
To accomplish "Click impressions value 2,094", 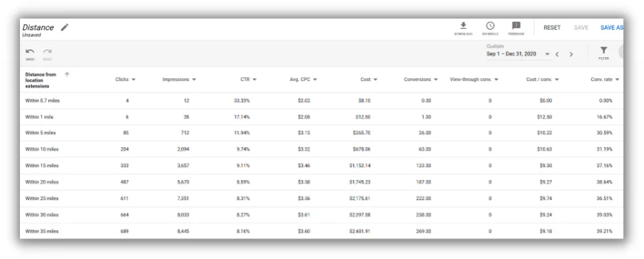I will click(x=183, y=150).
